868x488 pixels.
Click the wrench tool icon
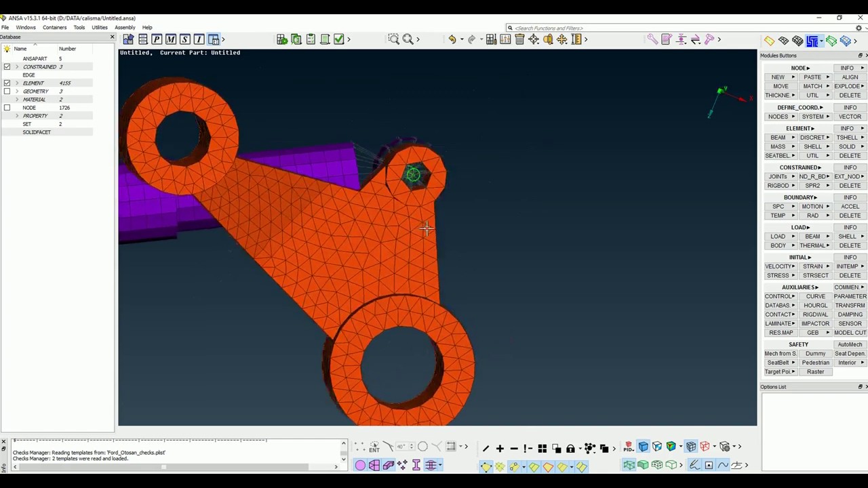(652, 39)
